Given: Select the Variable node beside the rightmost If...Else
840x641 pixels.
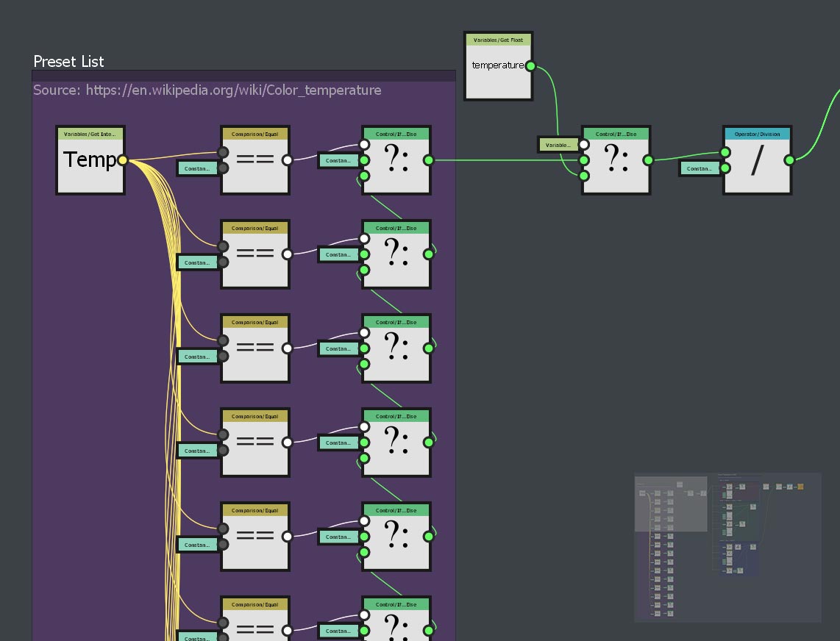Looking at the screenshot, I should [x=558, y=145].
